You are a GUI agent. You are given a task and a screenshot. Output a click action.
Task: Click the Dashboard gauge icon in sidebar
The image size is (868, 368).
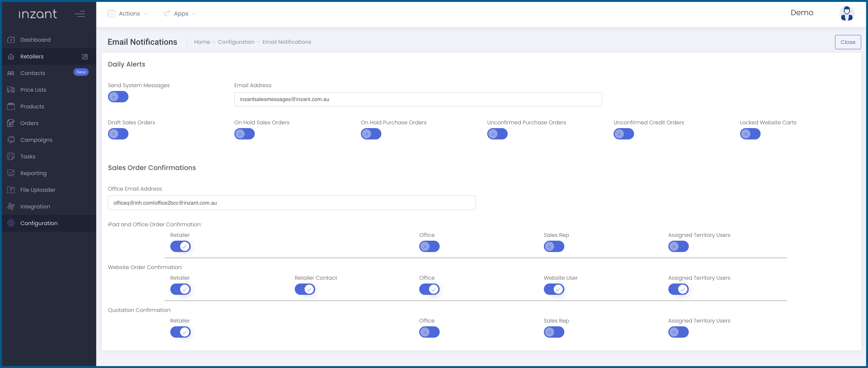(11, 40)
